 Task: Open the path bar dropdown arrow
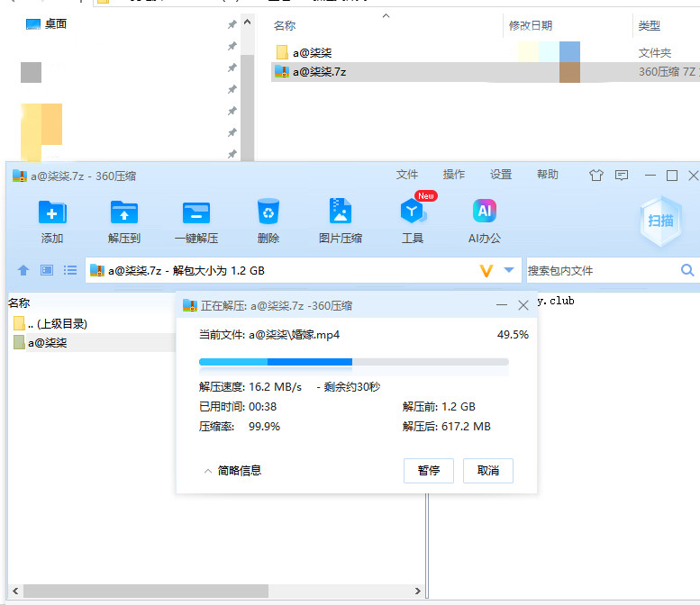click(x=508, y=270)
